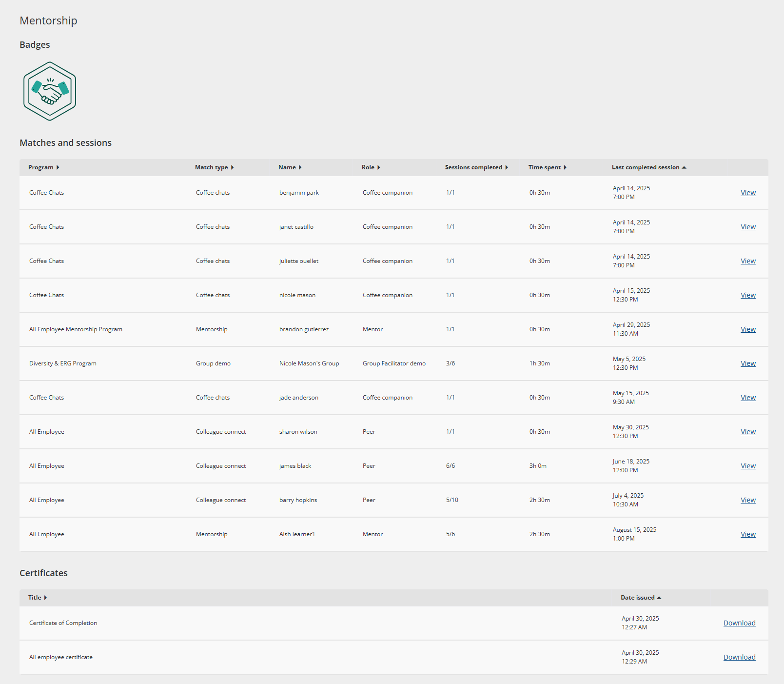Sort matches by Name column

pyautogui.click(x=290, y=167)
